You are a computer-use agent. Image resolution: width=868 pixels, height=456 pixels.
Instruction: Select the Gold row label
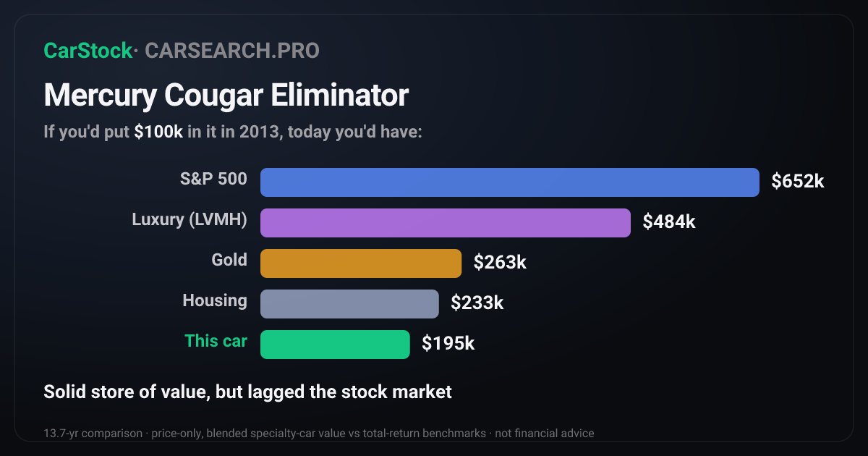point(229,260)
